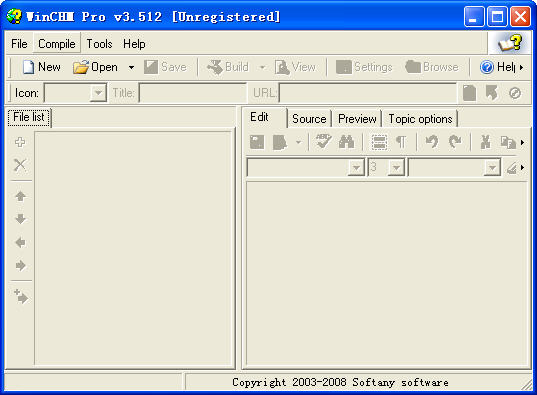
Task: Switch to the Preview tab
Action: [x=357, y=119]
